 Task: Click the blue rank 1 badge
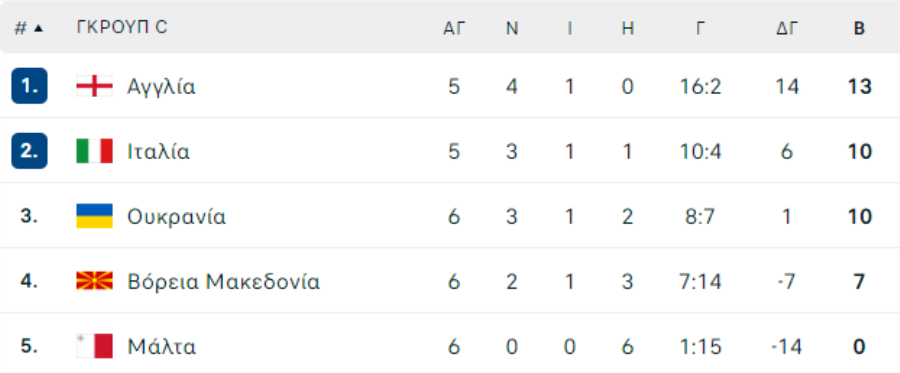(x=29, y=86)
